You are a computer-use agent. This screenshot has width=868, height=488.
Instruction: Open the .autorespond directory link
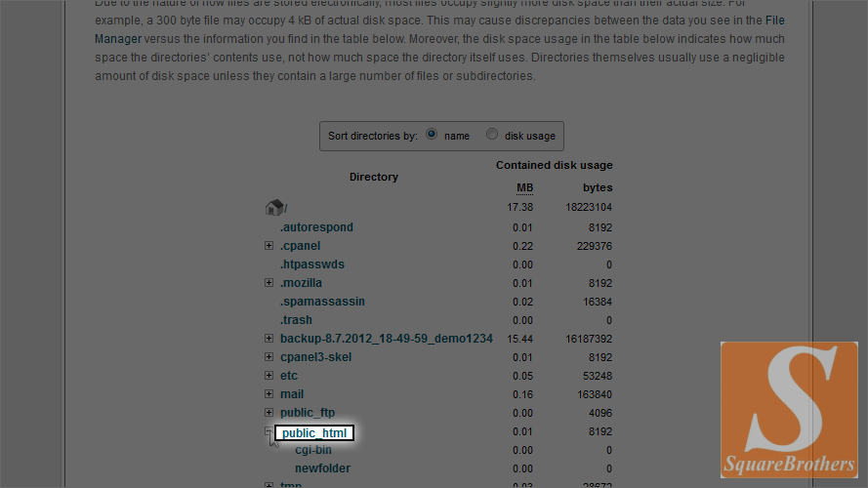[x=316, y=227]
